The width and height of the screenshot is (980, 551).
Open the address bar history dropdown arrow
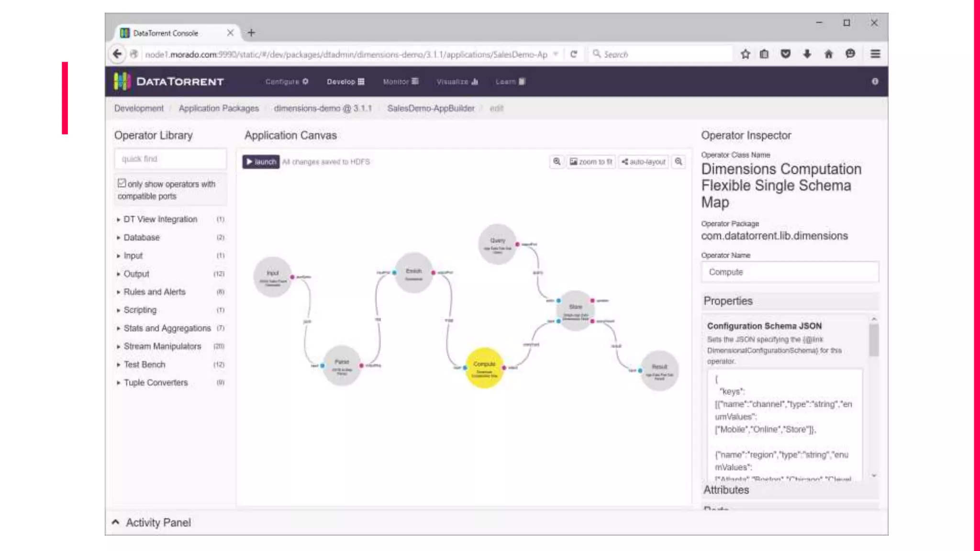pos(556,54)
